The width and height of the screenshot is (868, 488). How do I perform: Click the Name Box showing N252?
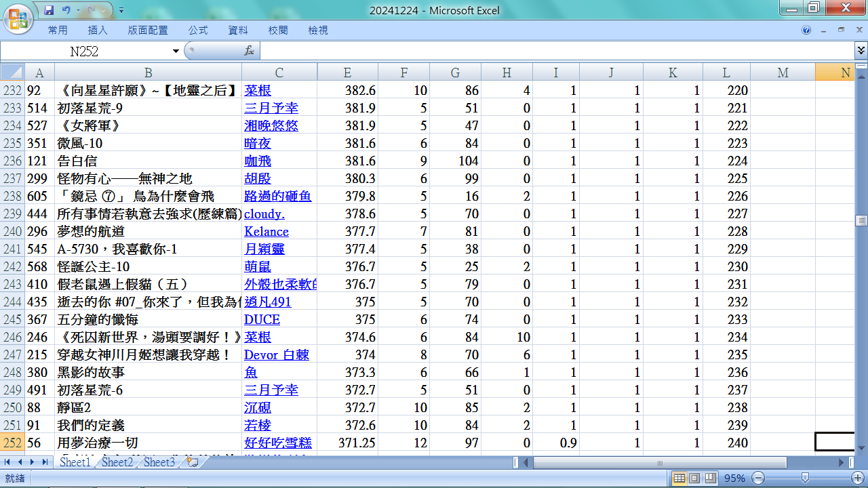[x=85, y=51]
